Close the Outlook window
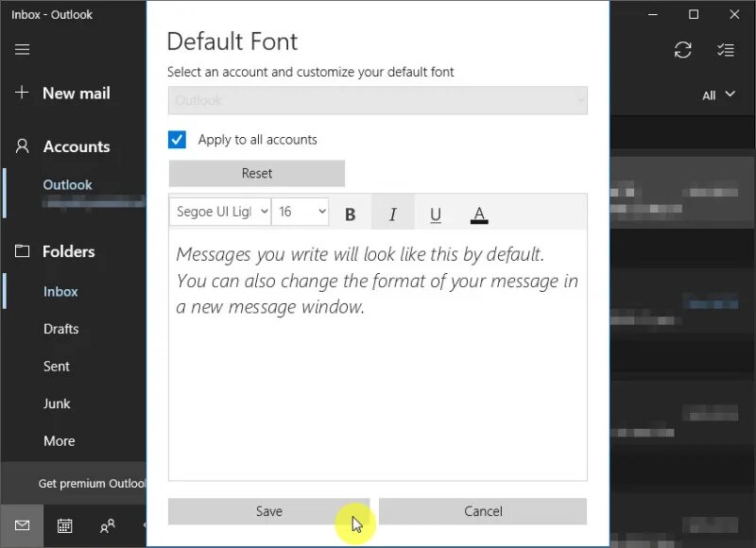The width and height of the screenshot is (756, 548). pyautogui.click(x=734, y=14)
